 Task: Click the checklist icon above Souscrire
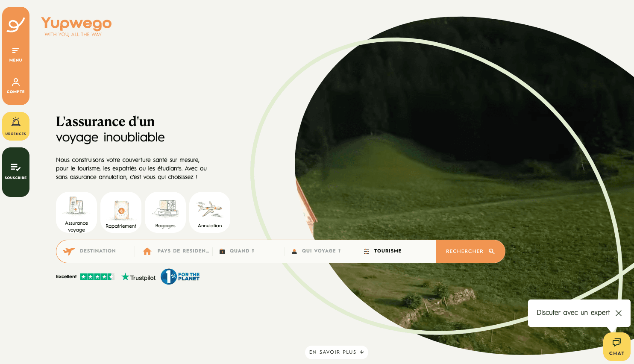coord(16,167)
